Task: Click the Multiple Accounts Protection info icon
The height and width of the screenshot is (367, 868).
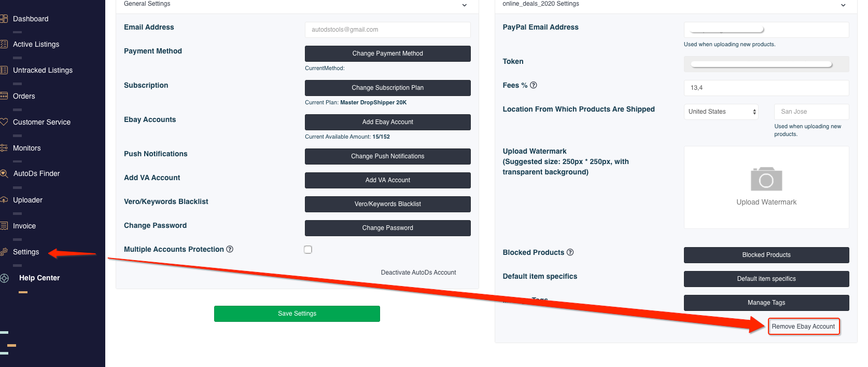Action: click(x=230, y=249)
